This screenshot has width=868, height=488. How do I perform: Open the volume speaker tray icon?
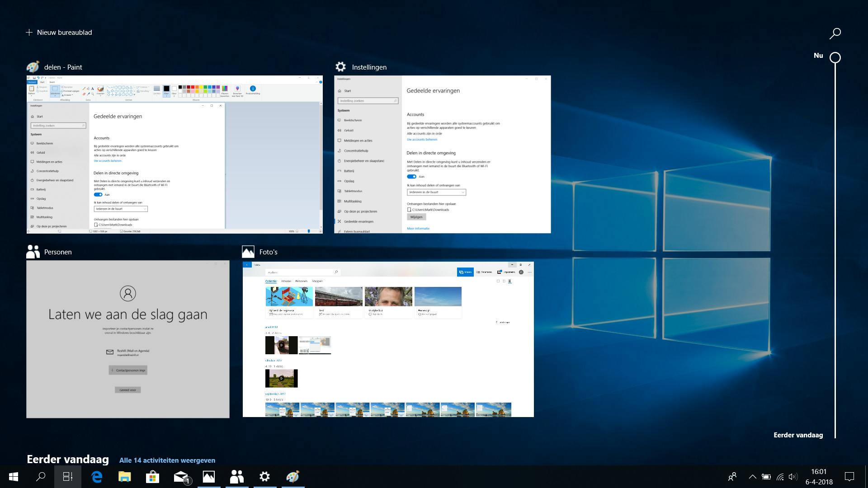click(x=793, y=477)
